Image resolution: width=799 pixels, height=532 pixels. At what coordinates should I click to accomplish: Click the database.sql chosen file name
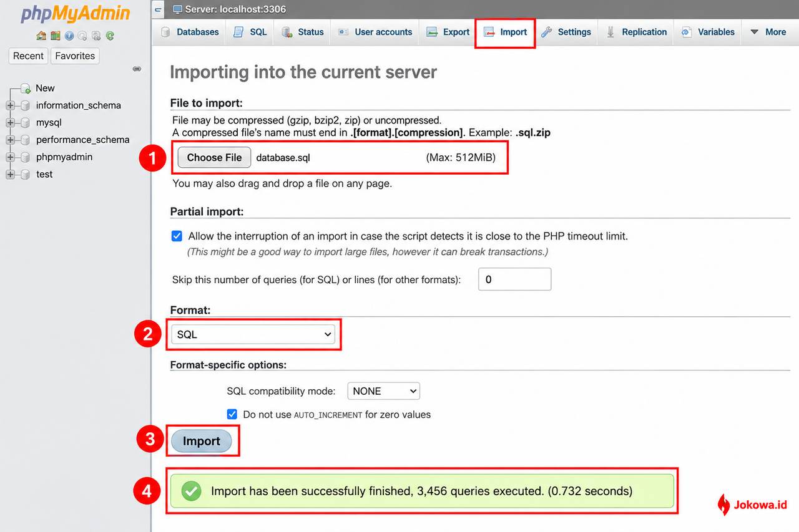point(283,158)
